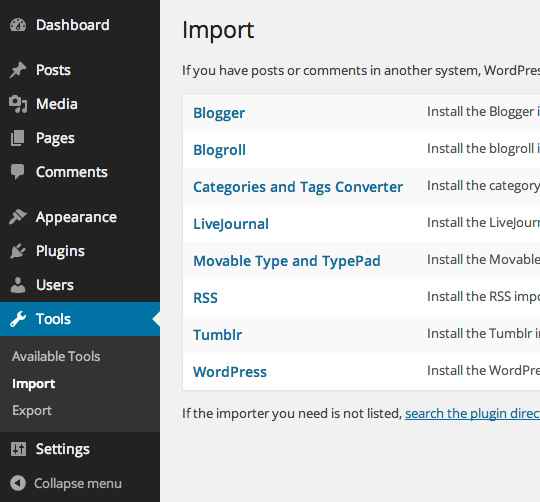Select Import in Tools submenu
540x502 pixels.
coord(33,384)
